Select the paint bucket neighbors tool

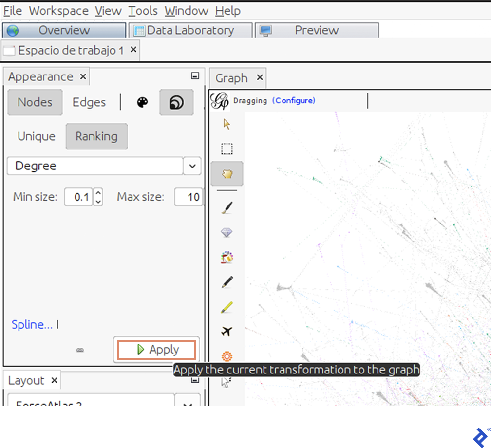click(x=227, y=257)
